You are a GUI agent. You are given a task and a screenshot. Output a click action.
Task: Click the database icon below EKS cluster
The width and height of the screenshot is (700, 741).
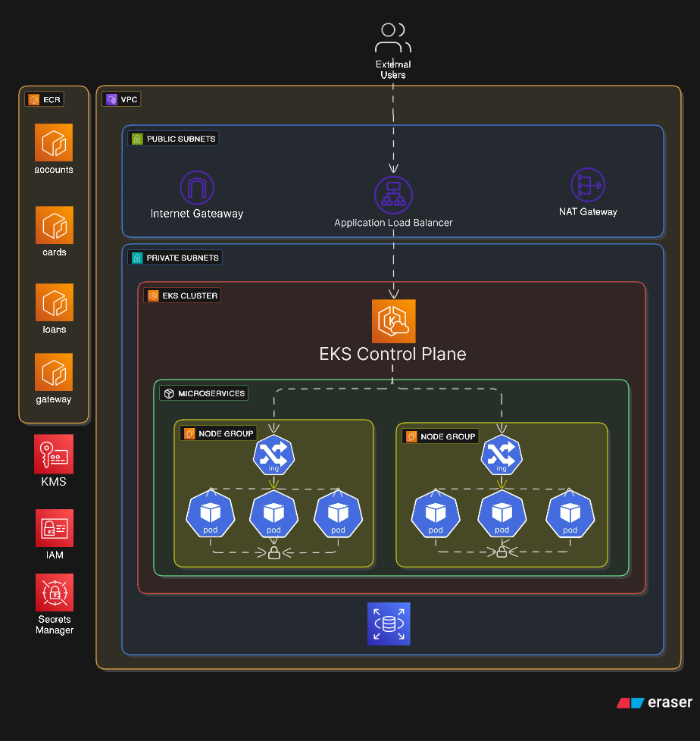(x=389, y=624)
